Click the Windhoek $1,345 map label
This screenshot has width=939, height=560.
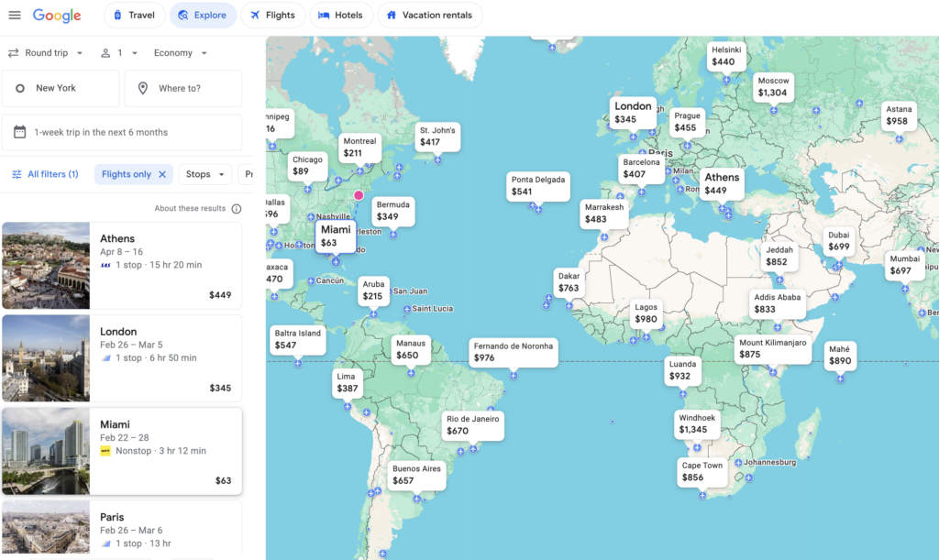[697, 424]
